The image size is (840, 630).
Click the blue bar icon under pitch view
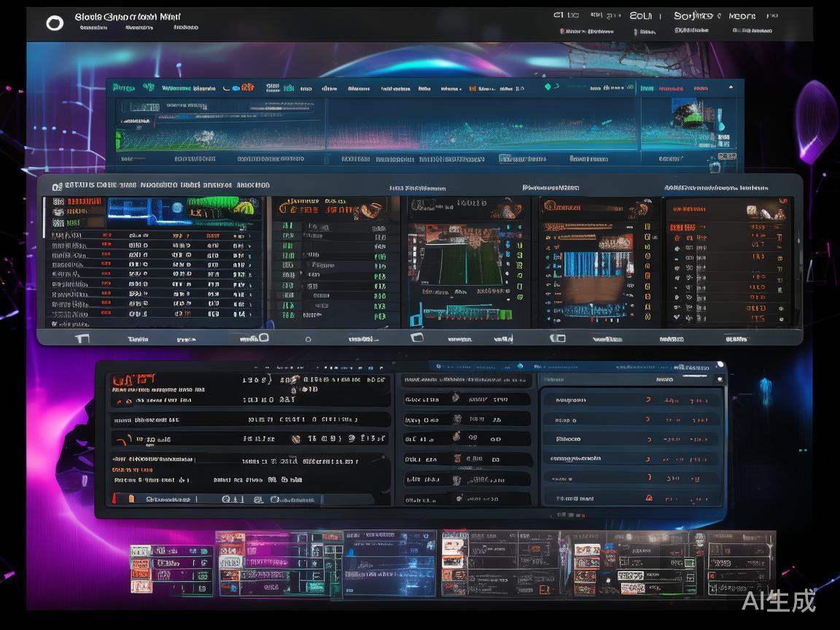415,319
